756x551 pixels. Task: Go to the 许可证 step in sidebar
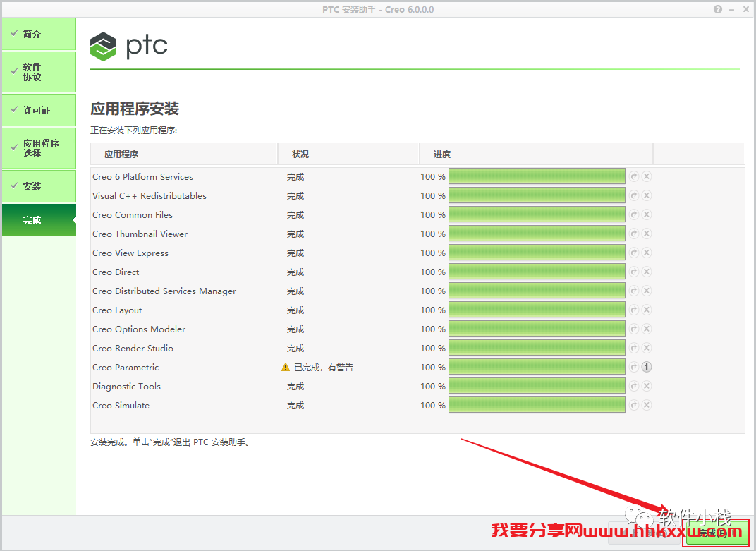coord(39,110)
